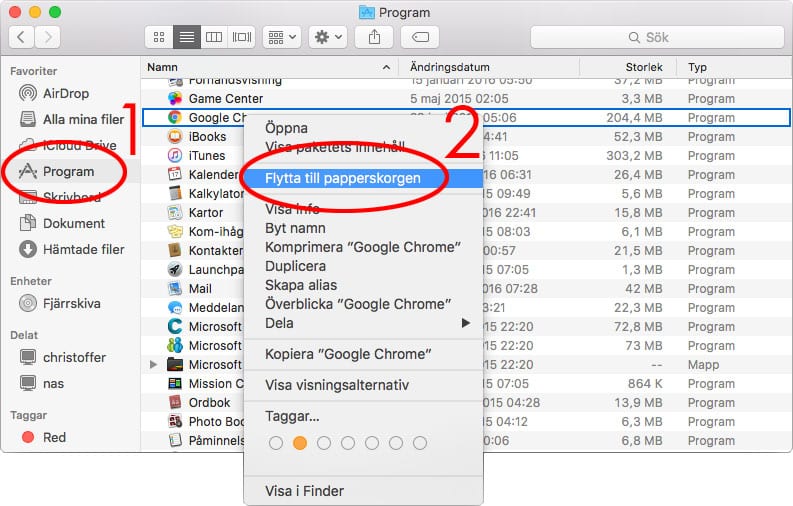Open Alla mina filer in sidebar
Image resolution: width=793 pixels, height=506 pixels.
[x=71, y=119]
